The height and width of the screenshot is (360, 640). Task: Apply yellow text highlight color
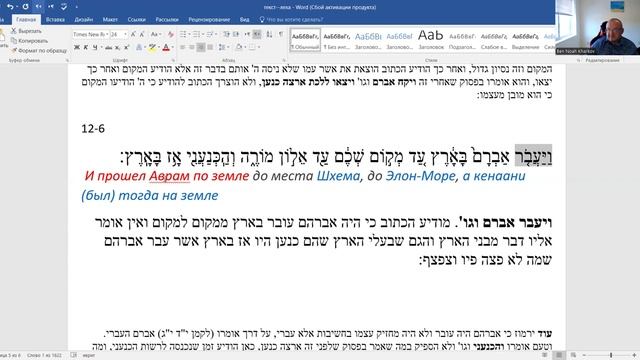[x=151, y=47]
